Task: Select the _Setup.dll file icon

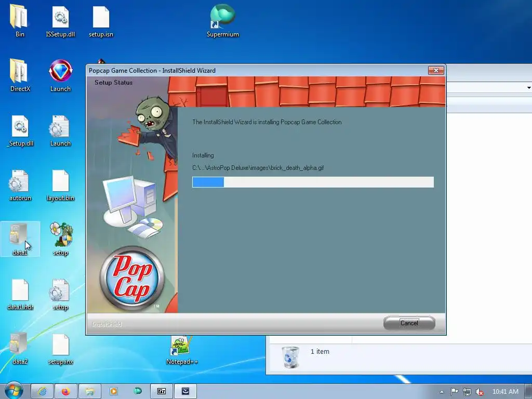Action: 20,130
